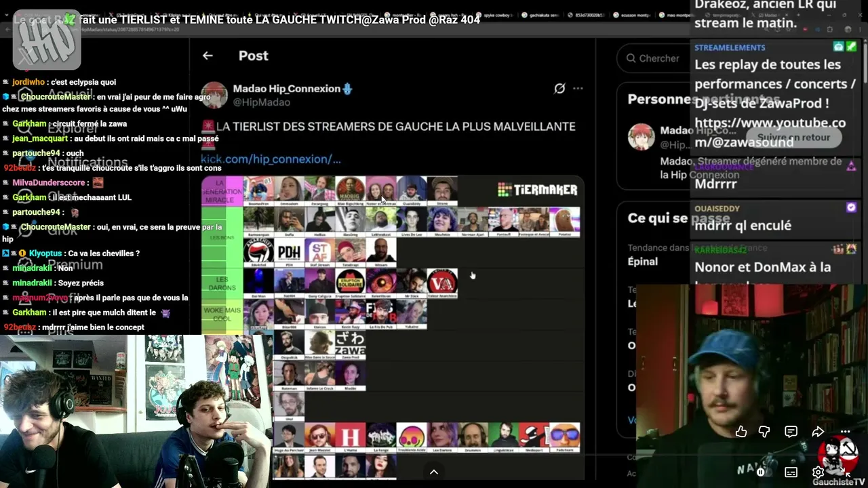Expand the player overlay with chevron-up
The image size is (868, 488).
click(x=434, y=472)
